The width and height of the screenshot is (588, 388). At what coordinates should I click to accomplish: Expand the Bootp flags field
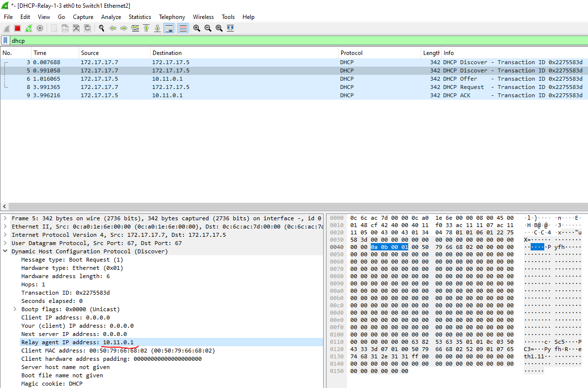point(15,309)
